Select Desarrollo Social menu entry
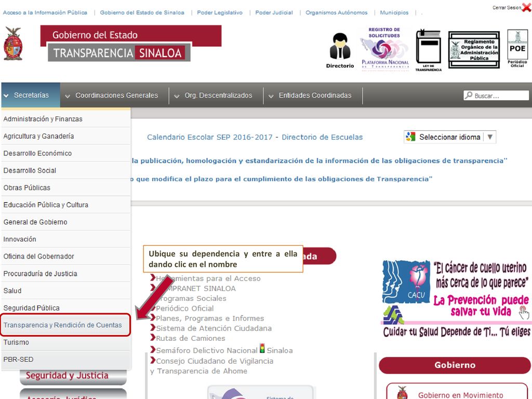The width and height of the screenshot is (532, 399). [x=66, y=170]
